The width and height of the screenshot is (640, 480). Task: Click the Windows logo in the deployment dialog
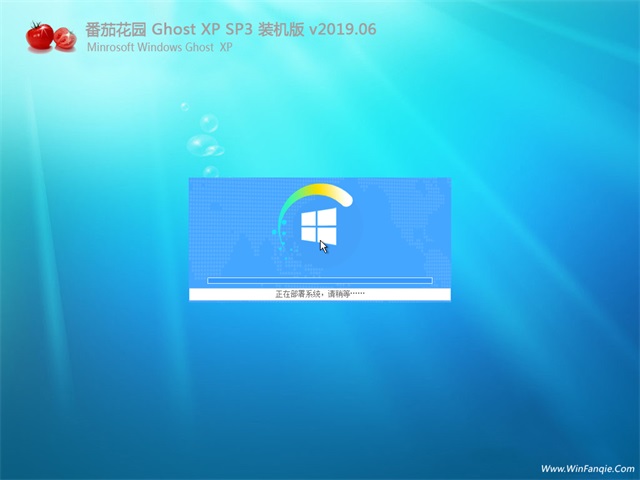pos(319,226)
